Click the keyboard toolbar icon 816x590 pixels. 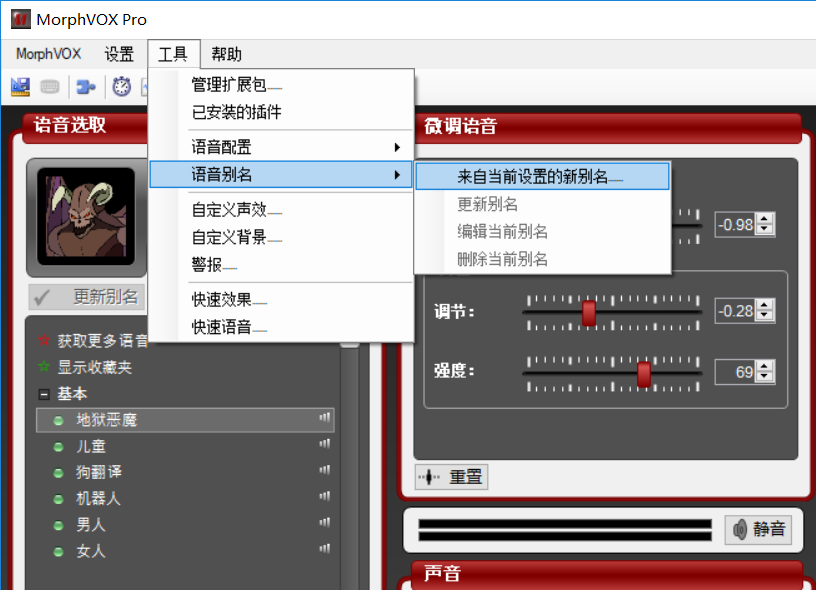[x=50, y=87]
